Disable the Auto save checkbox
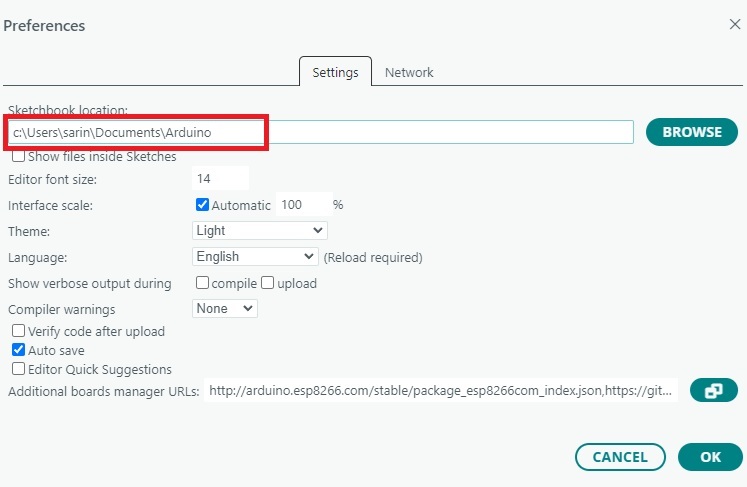Screen dimensions: 747x487 click(19, 350)
